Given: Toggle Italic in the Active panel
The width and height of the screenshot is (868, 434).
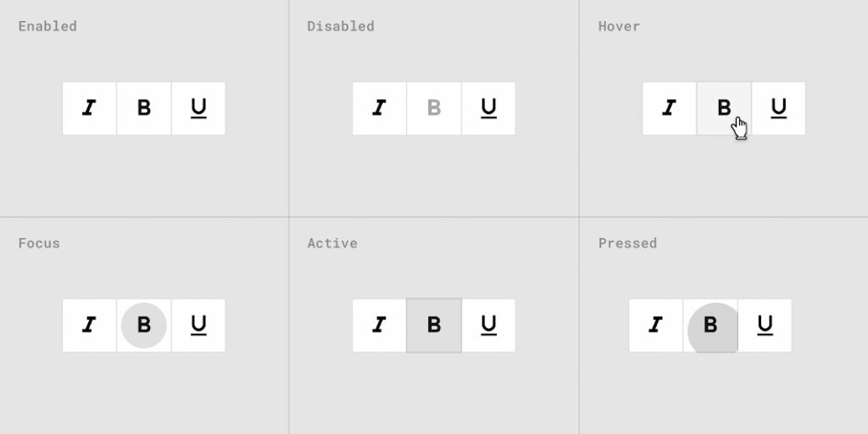Looking at the screenshot, I should 379,325.
